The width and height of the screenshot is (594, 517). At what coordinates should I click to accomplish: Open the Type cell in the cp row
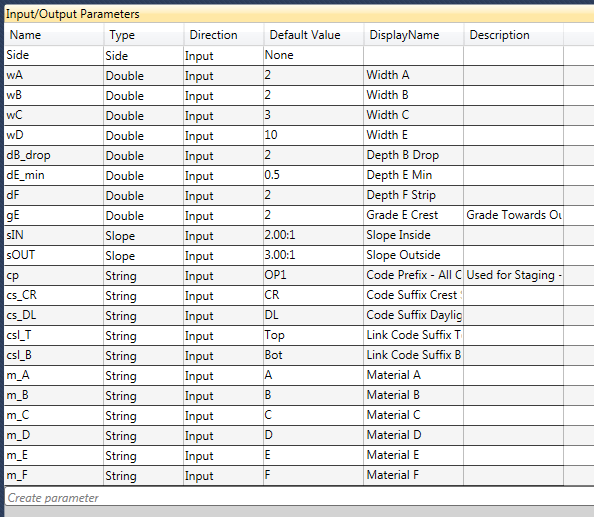[144, 276]
